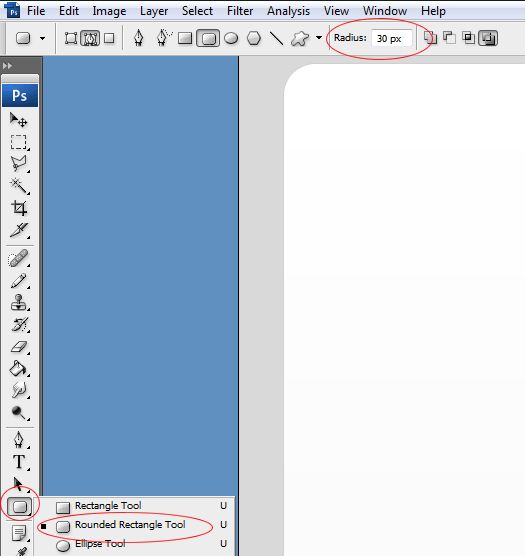Select the Rectangular Marquee tool
This screenshot has height=556, width=525.
19,142
